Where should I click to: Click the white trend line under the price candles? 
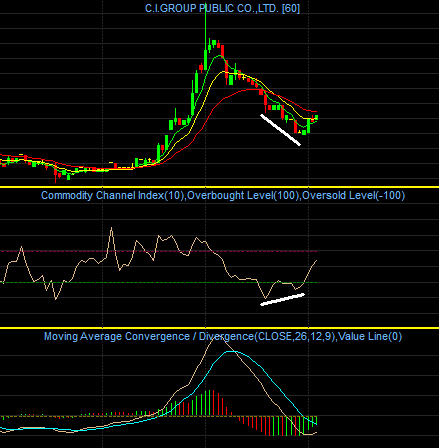pyautogui.click(x=281, y=130)
